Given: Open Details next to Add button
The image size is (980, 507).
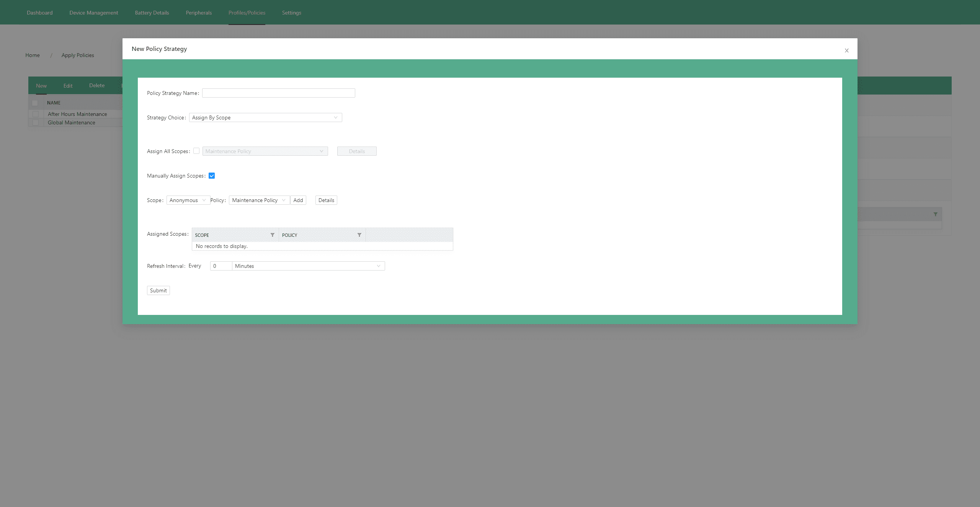Looking at the screenshot, I should [326, 200].
